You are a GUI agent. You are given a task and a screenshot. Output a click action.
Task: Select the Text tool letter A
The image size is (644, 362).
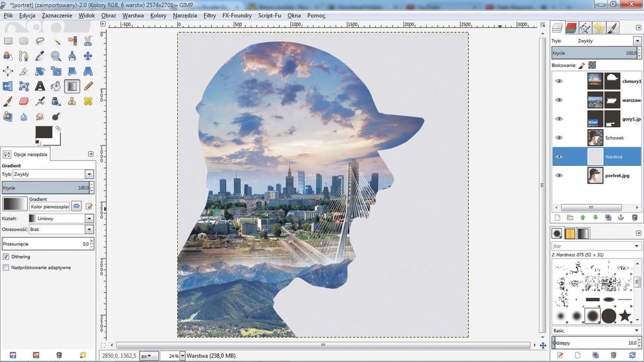tap(40, 86)
